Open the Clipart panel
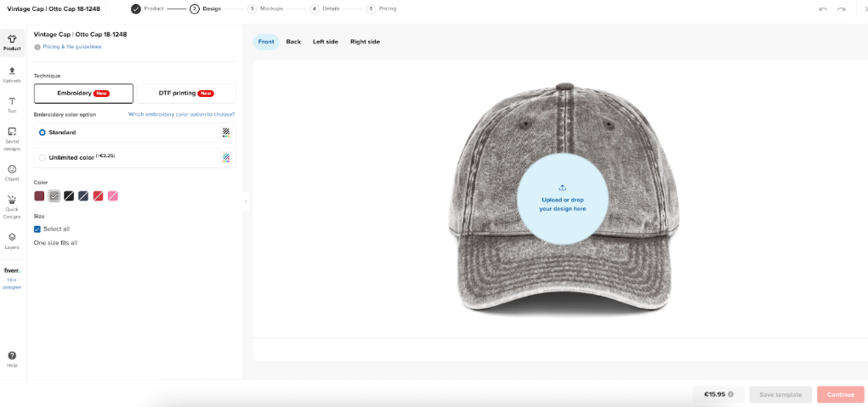Screen dimensions: 868x407 click(x=12, y=172)
